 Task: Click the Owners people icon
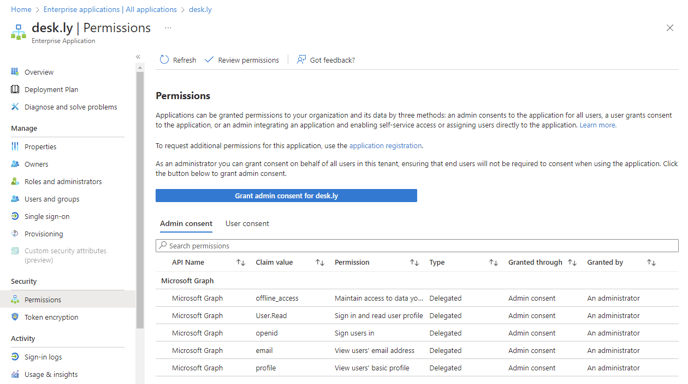(x=15, y=164)
